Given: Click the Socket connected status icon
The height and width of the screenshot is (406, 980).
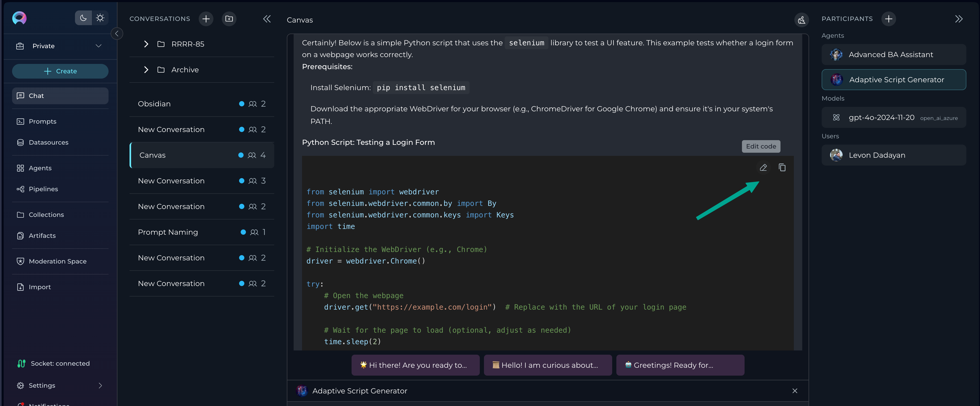Looking at the screenshot, I should (21, 363).
